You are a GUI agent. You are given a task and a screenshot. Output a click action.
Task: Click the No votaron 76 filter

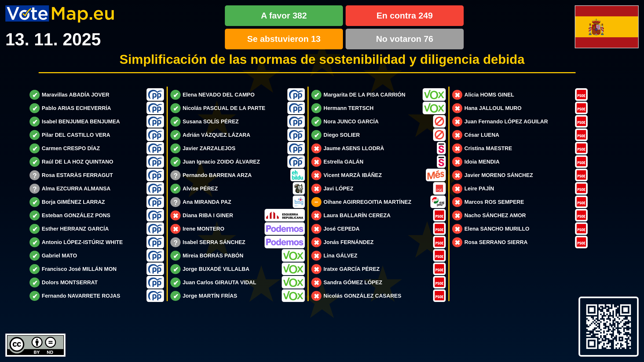point(404,39)
